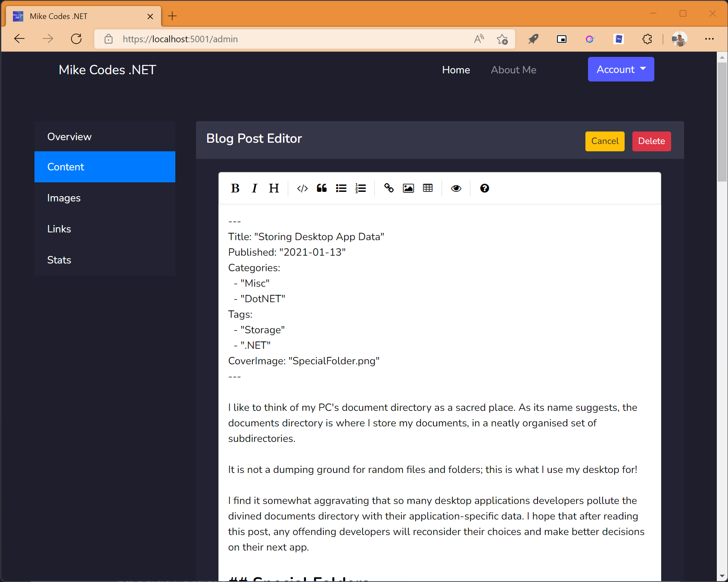Open the browser Extensions puzzle icon
The width and height of the screenshot is (728, 582).
647,39
